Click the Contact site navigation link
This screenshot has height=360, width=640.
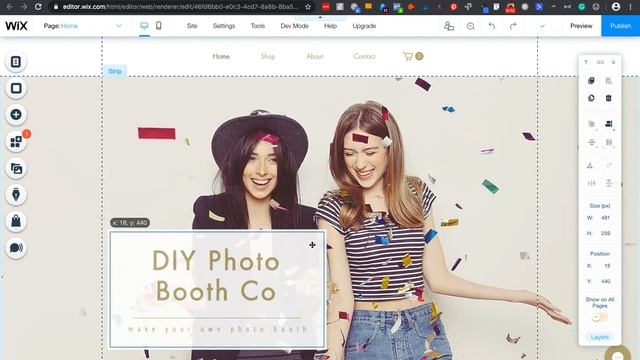pyautogui.click(x=364, y=56)
